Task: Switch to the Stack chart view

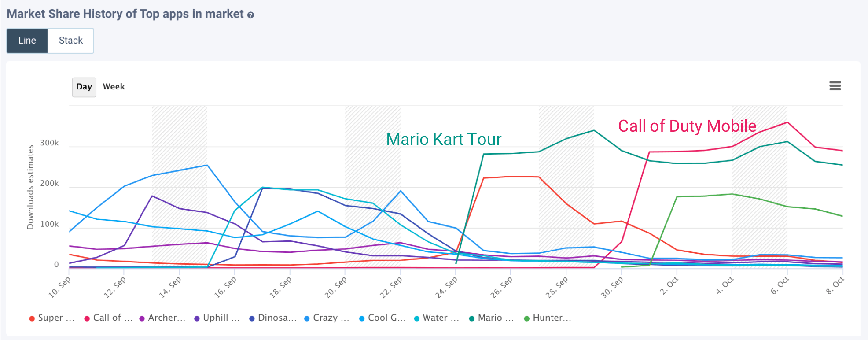Action: 70,41
